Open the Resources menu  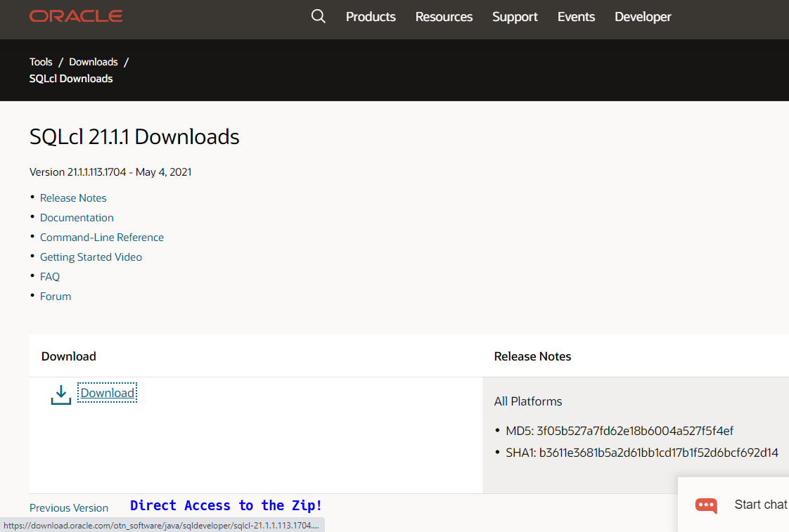(444, 17)
